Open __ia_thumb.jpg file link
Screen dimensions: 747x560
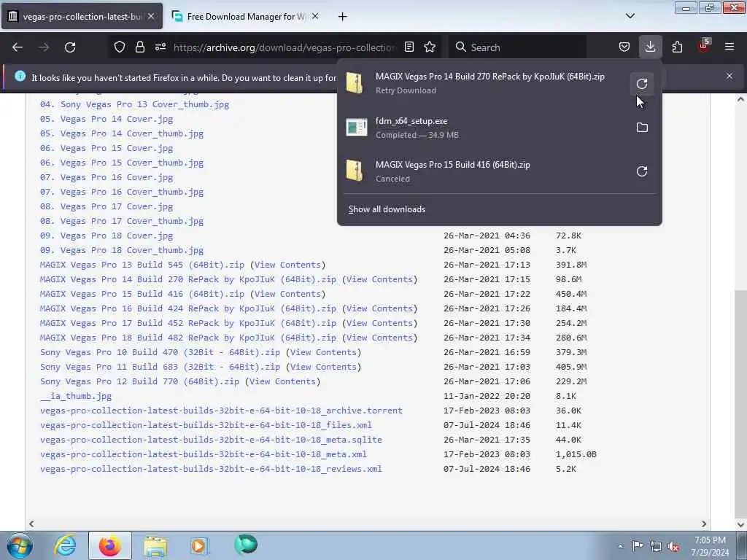(76, 396)
